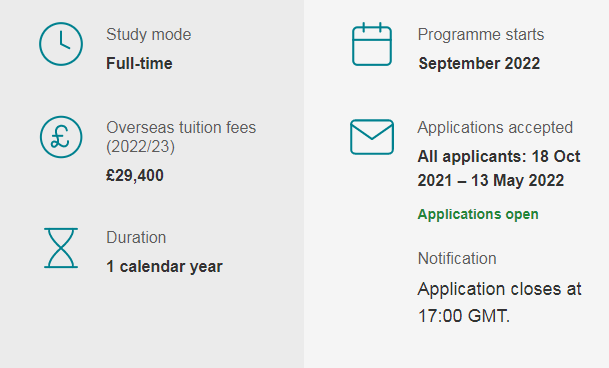This screenshot has width=609, height=368.
Task: Click the Overseas tuition fees (2022/23) label
Action: (181, 137)
